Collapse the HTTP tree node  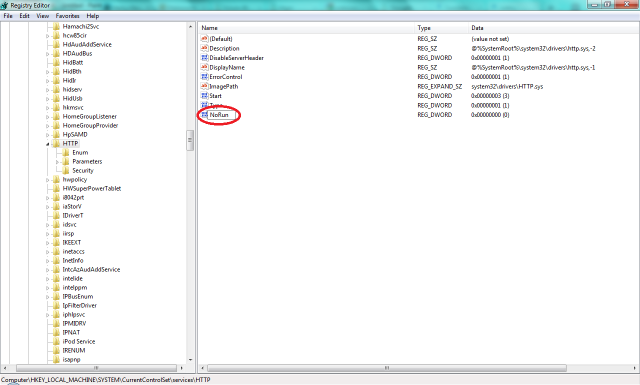48,144
